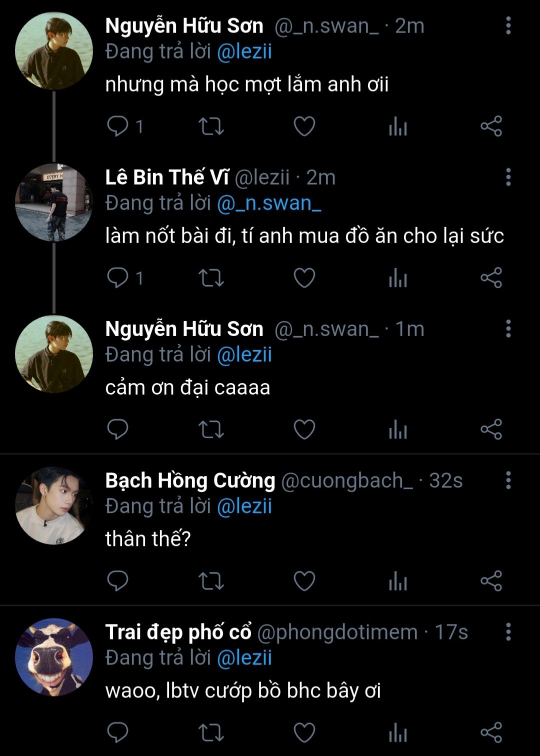This screenshot has height=756, width=540.
Task: View analytics of Trai đẹp phố cổ's tweet
Action: pyautogui.click(x=398, y=733)
